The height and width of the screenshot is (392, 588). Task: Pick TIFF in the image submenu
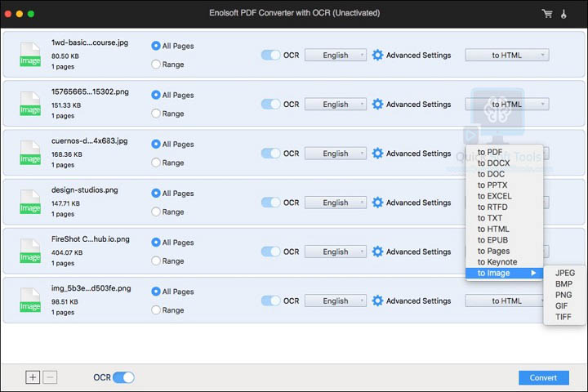point(564,317)
